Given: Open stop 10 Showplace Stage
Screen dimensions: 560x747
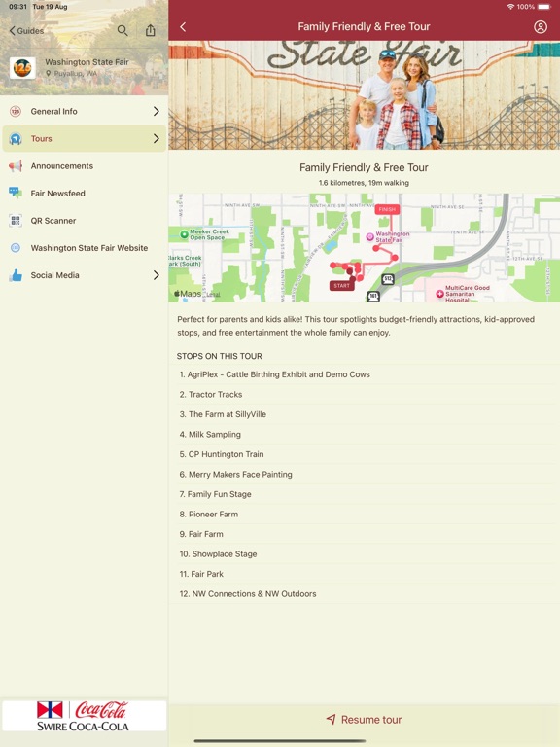Looking at the screenshot, I should tap(364, 554).
